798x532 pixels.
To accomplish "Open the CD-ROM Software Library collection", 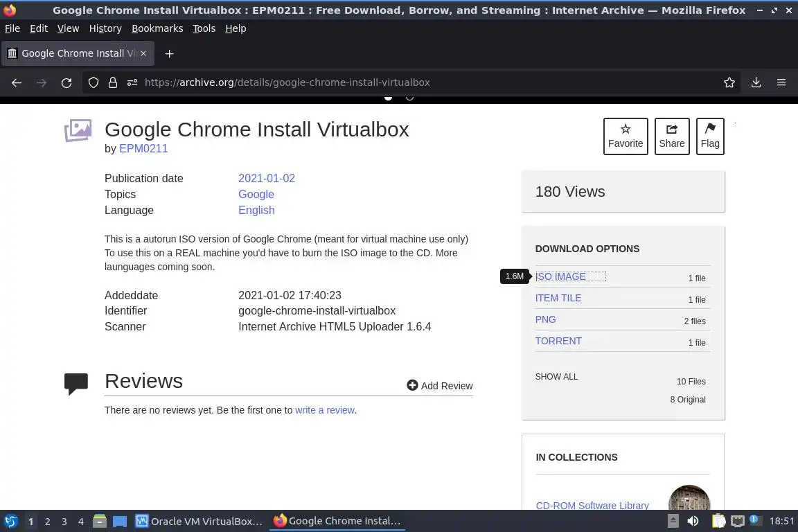I will click(592, 506).
